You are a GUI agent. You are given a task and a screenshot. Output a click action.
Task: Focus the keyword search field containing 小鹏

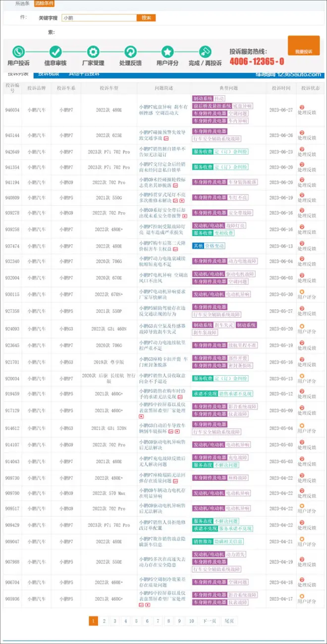point(99,18)
